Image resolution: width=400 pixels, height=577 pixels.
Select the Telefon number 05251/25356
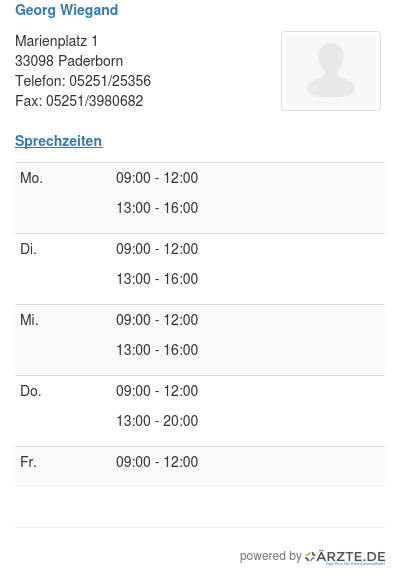[110, 81]
